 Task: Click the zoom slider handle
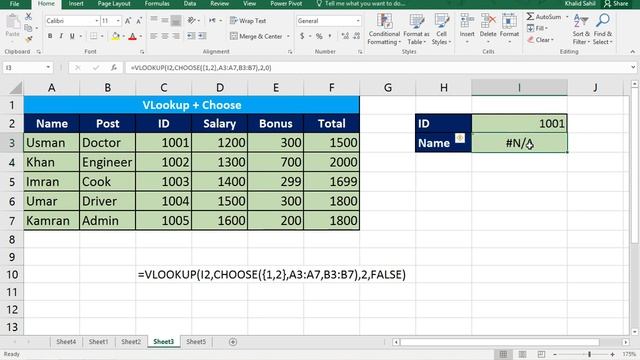point(589,354)
